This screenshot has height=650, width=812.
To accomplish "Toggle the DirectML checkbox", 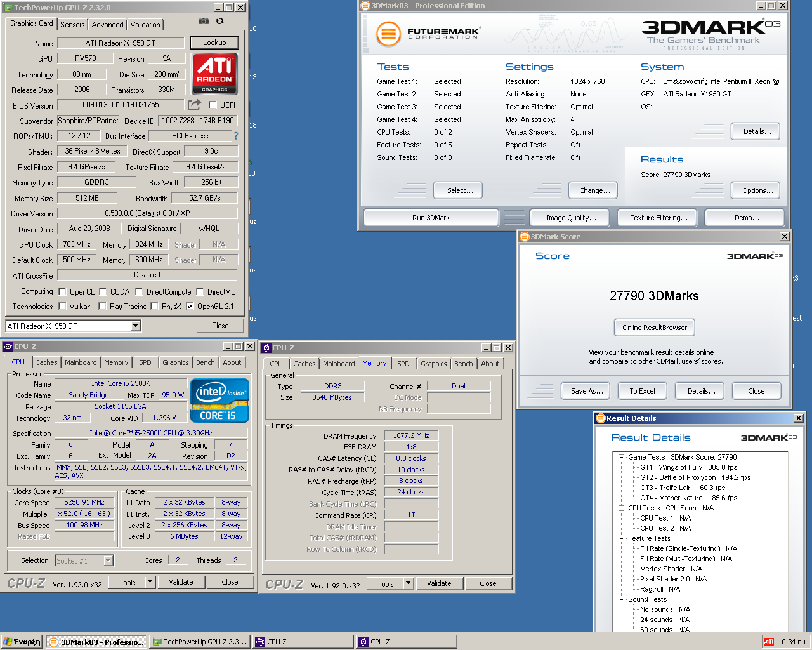I will click(x=200, y=292).
